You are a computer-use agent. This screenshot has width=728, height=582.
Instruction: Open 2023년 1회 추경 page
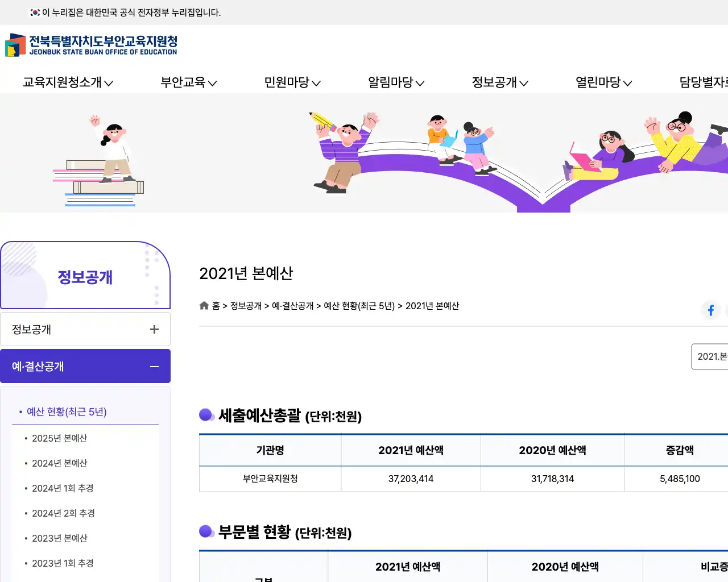[63, 563]
